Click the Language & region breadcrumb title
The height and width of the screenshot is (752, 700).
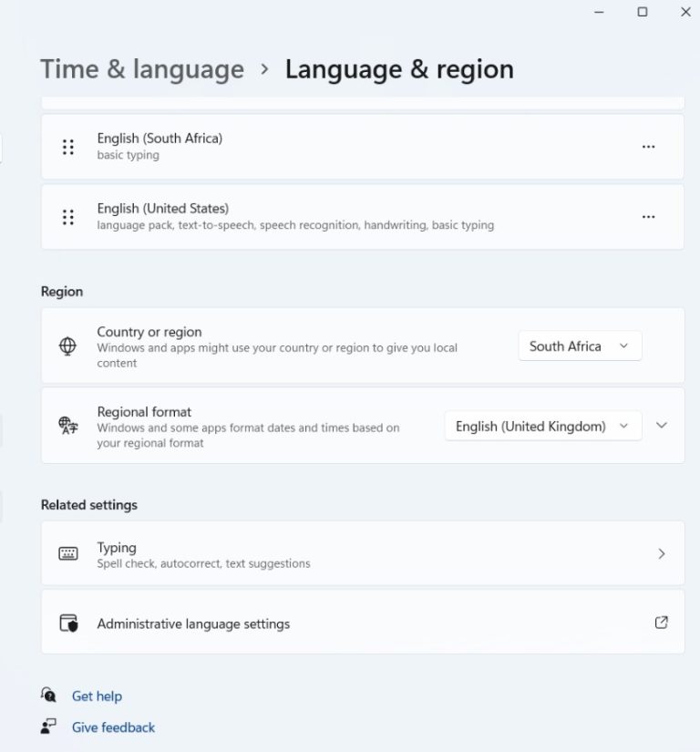click(399, 69)
